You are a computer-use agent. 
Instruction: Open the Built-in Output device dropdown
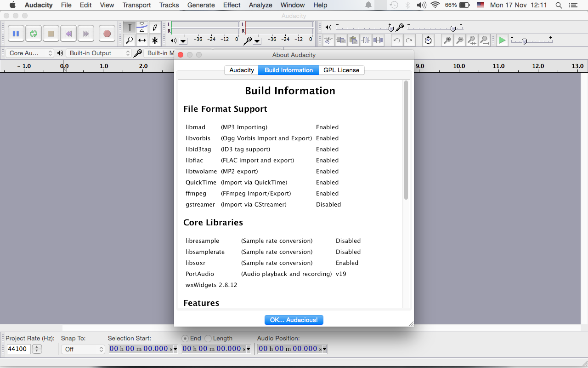tap(99, 53)
